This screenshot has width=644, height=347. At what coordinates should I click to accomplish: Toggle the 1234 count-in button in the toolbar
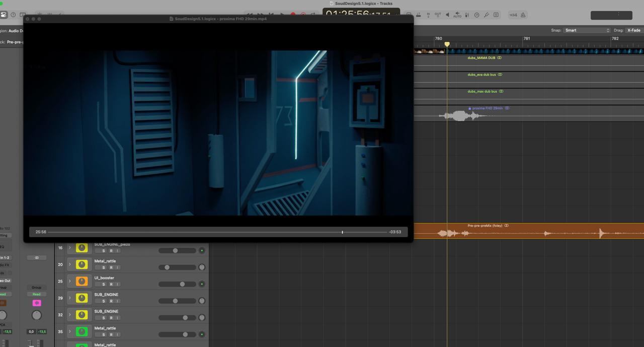click(x=513, y=15)
